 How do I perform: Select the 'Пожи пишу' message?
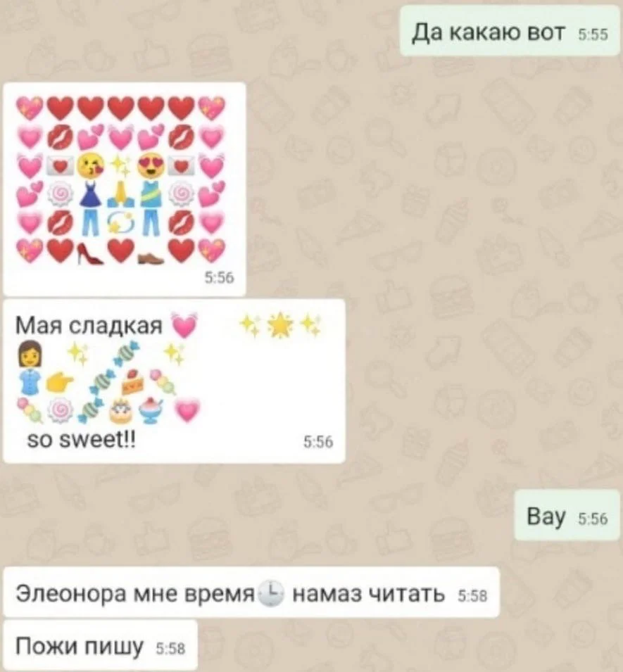click(101, 646)
